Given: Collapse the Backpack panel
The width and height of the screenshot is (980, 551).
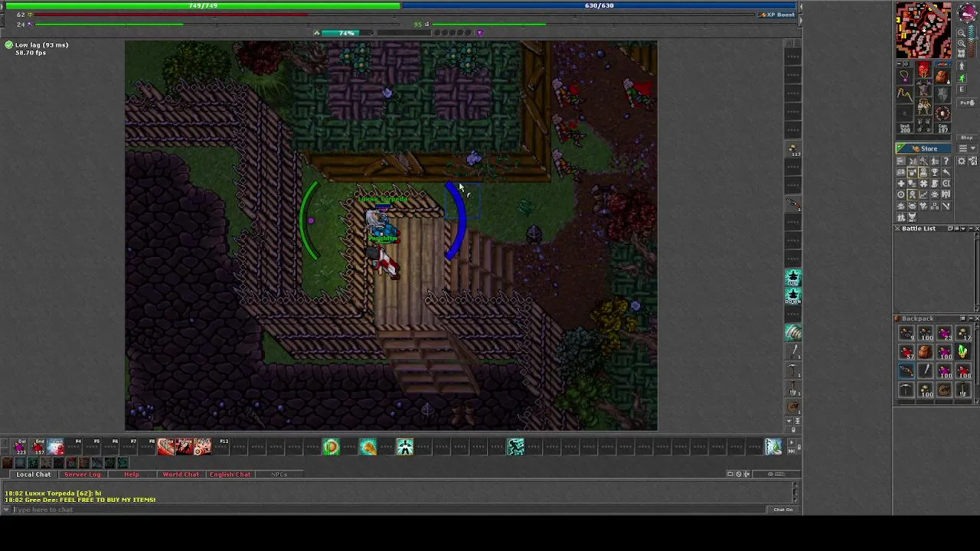Looking at the screenshot, I should click(971, 318).
